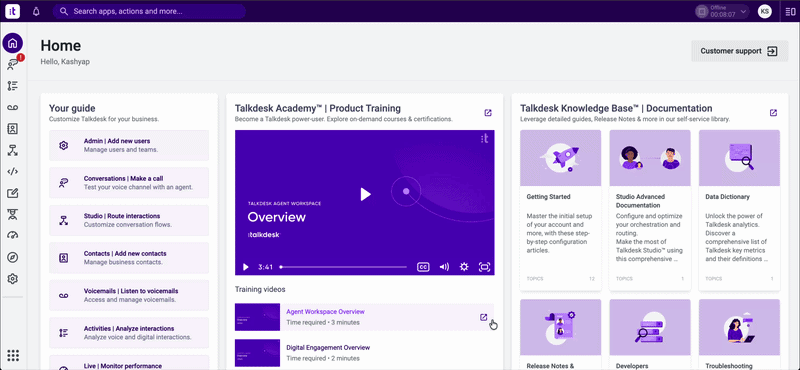Open the code brackets sidebar icon
This screenshot has width=800, height=370.
(13, 171)
